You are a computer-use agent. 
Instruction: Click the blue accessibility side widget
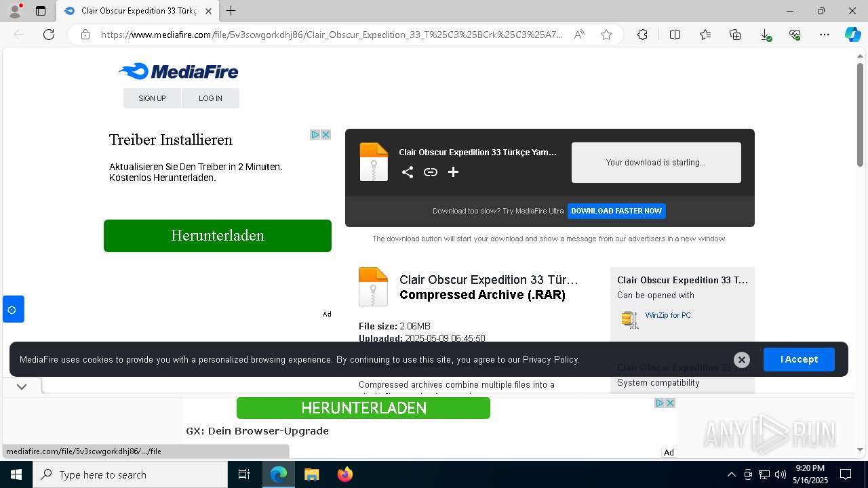point(13,309)
